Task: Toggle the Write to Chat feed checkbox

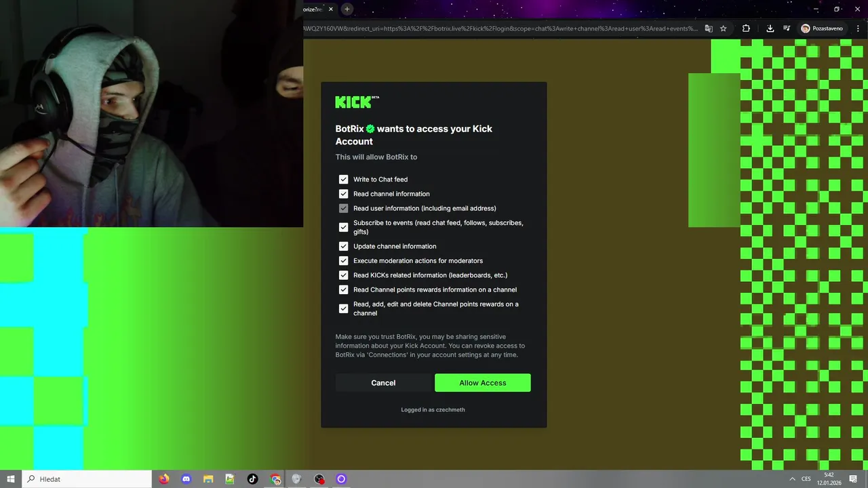Action: (343, 180)
